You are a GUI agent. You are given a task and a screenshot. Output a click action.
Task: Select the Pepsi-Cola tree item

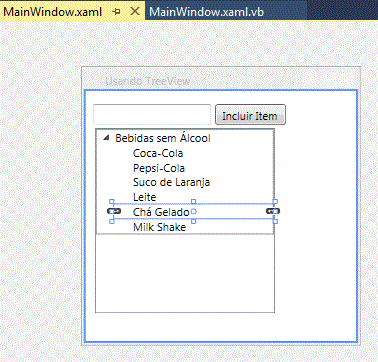click(x=159, y=168)
